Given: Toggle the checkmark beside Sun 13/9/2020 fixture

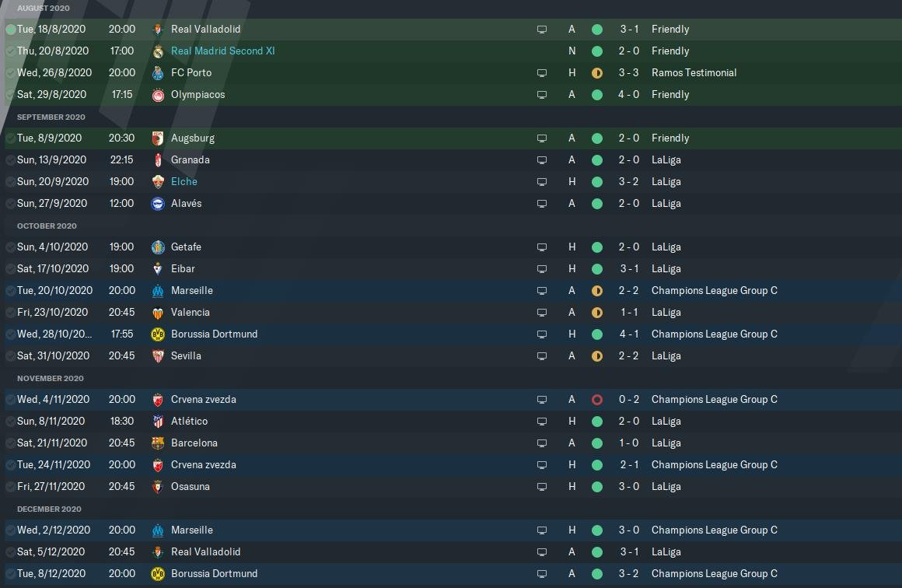Looking at the screenshot, I should click(10, 160).
